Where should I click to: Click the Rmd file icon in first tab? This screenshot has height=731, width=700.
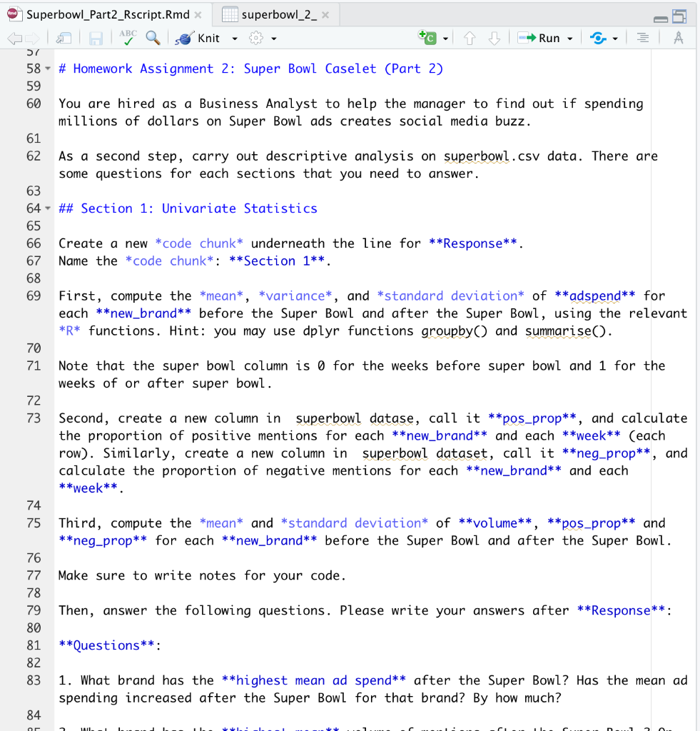13,14
